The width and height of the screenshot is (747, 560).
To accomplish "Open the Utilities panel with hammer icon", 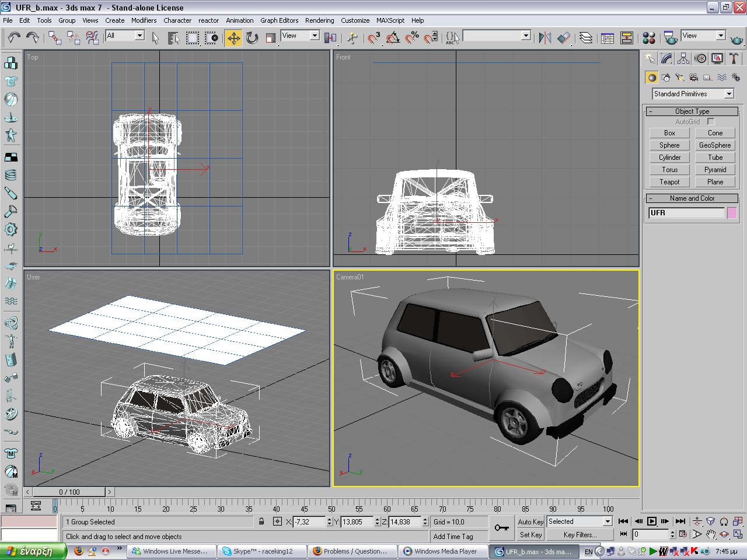I will (x=734, y=58).
